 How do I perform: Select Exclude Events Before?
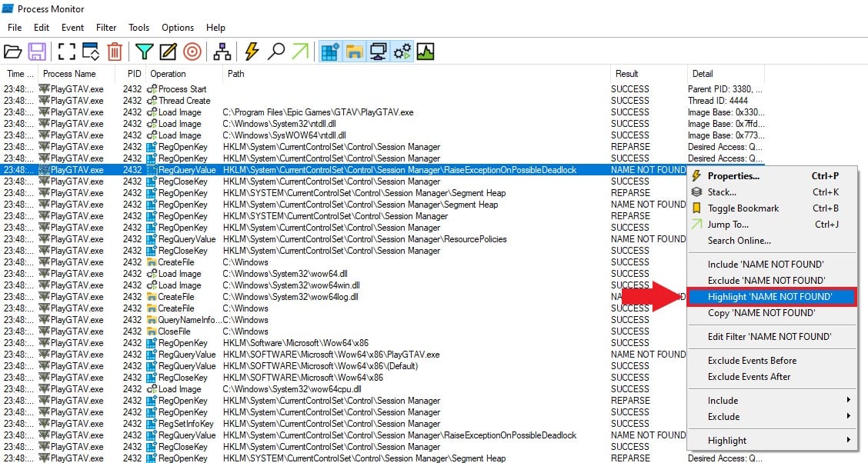(773, 361)
